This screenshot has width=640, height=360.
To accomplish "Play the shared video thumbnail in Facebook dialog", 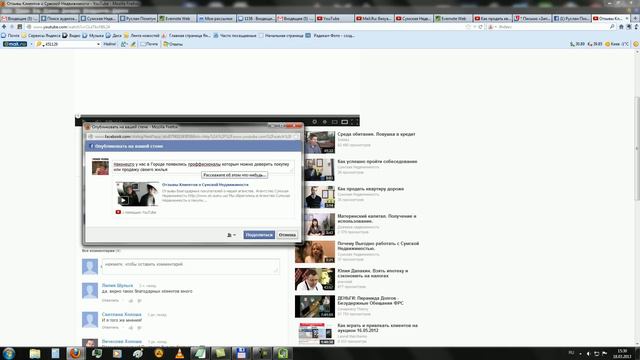I will click(x=137, y=194).
